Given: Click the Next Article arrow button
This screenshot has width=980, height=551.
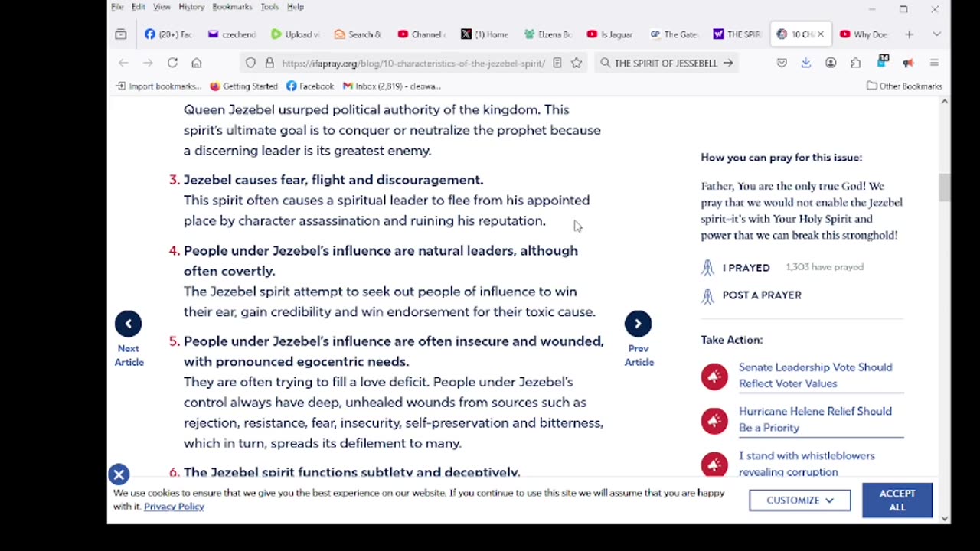Looking at the screenshot, I should coord(128,324).
